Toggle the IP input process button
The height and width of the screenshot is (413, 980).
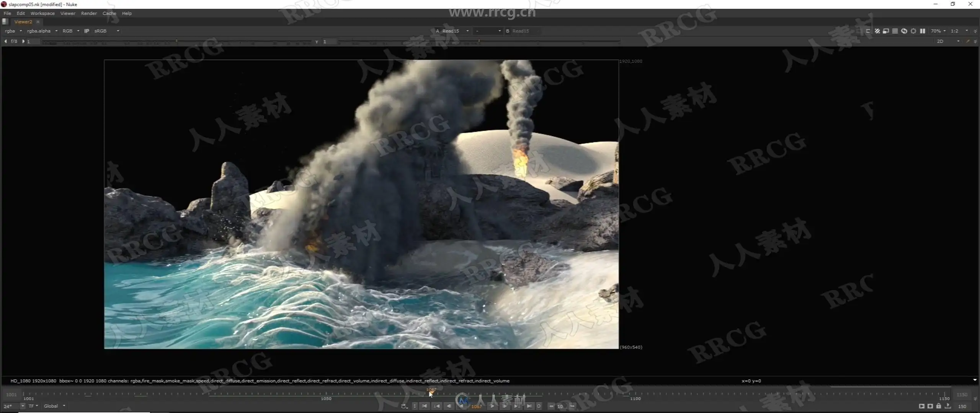coord(87,31)
